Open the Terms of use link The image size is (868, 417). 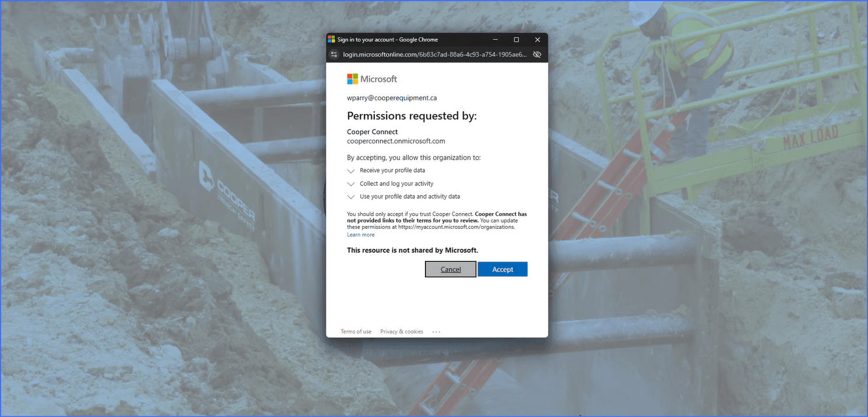coord(356,331)
